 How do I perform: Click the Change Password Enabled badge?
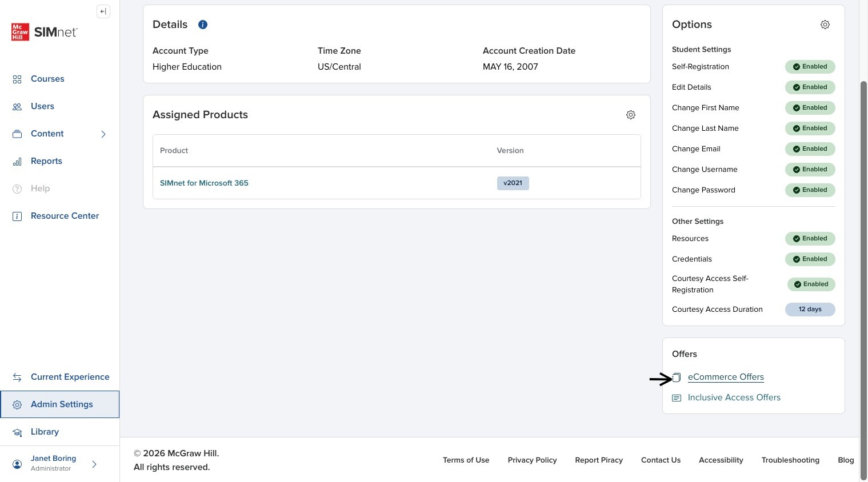coord(810,190)
